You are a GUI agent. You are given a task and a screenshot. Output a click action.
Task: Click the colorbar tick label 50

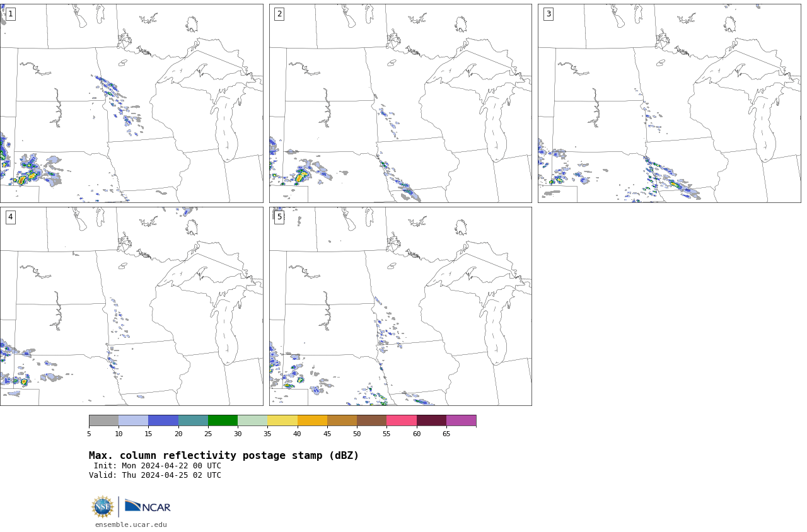(357, 434)
